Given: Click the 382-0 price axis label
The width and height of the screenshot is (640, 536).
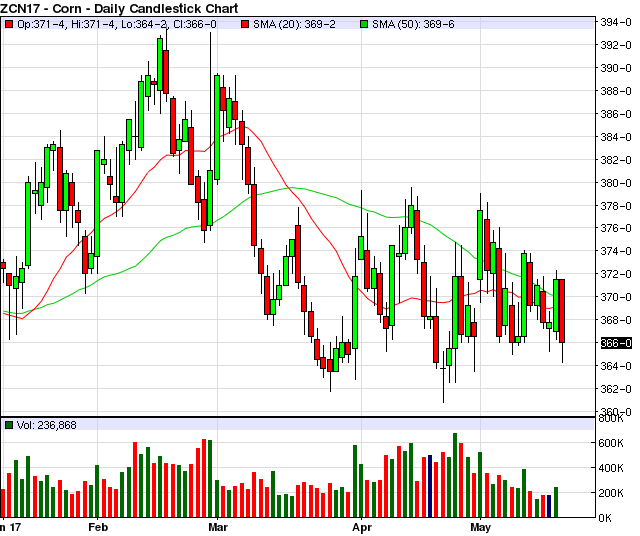Looking at the screenshot, I should click(x=616, y=160).
